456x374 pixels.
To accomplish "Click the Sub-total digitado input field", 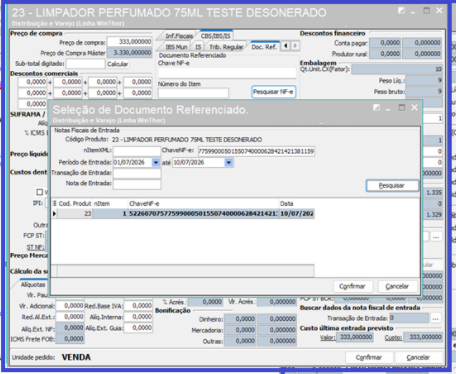I will [86, 64].
